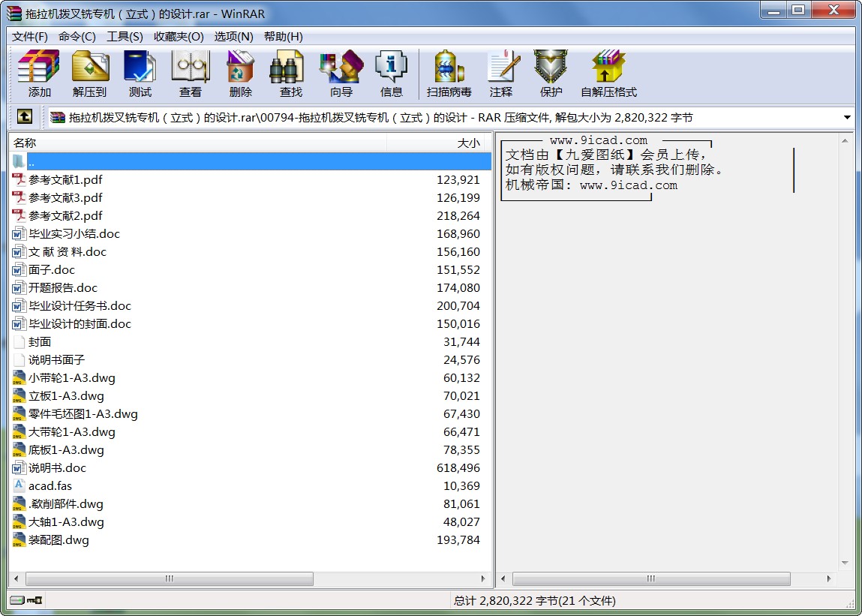The width and height of the screenshot is (862, 616).
Task: Click the file list horizontal scrollbar thumb
Action: 170,578
